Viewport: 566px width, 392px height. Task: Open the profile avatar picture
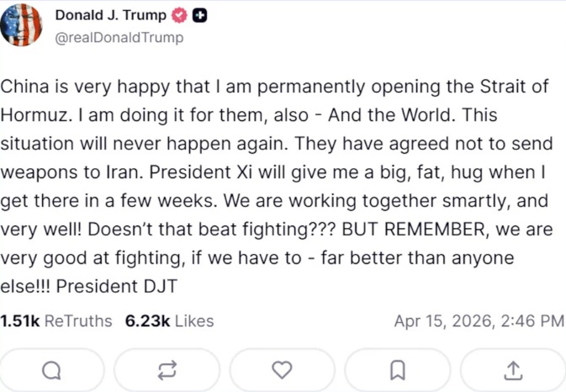click(23, 24)
